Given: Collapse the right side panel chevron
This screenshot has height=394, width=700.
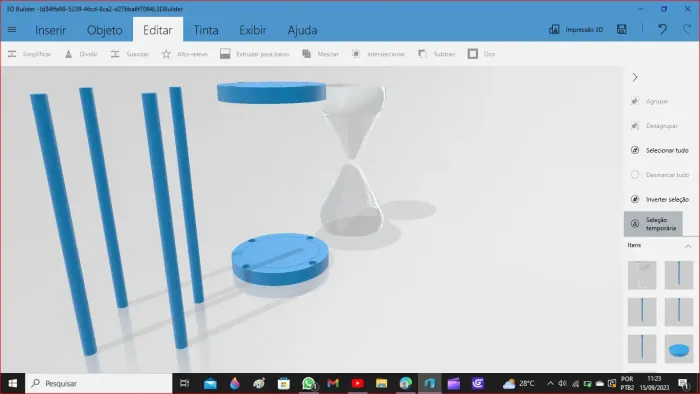Looking at the screenshot, I should click(635, 77).
